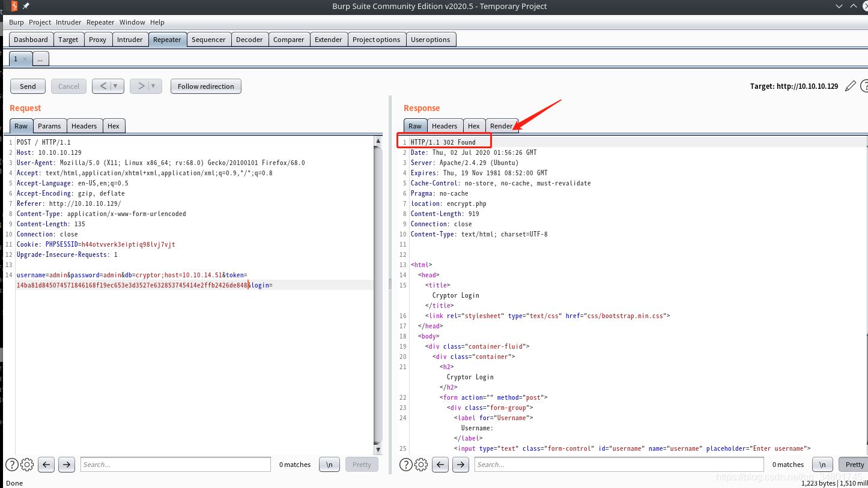
Task: Go to previous match in Request search
Action: [x=47, y=465]
